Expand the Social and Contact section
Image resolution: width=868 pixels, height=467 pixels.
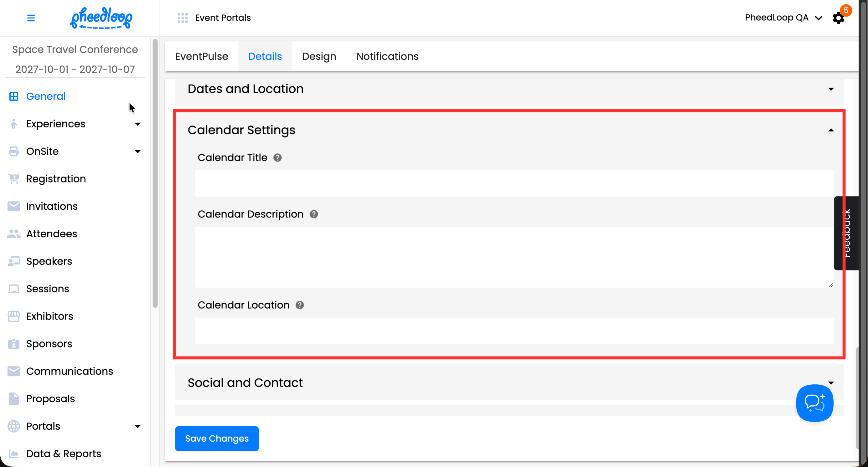click(831, 383)
